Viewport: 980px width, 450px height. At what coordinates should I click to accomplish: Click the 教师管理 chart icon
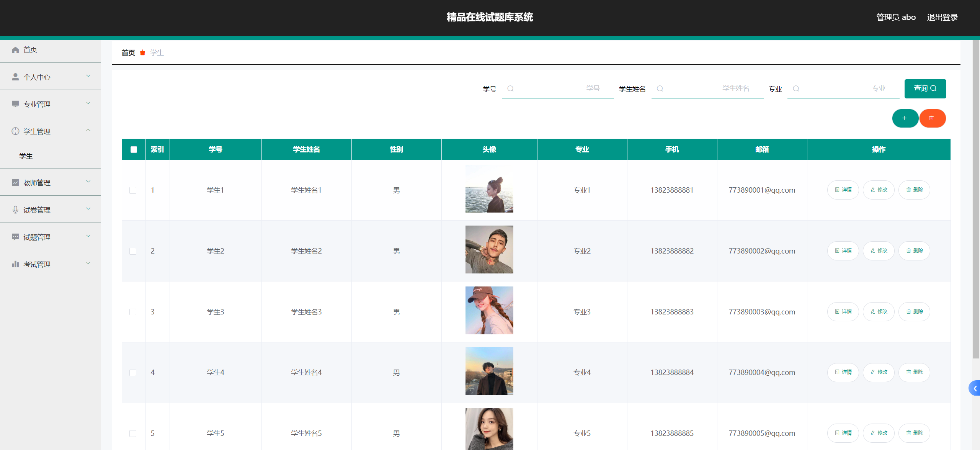15,183
